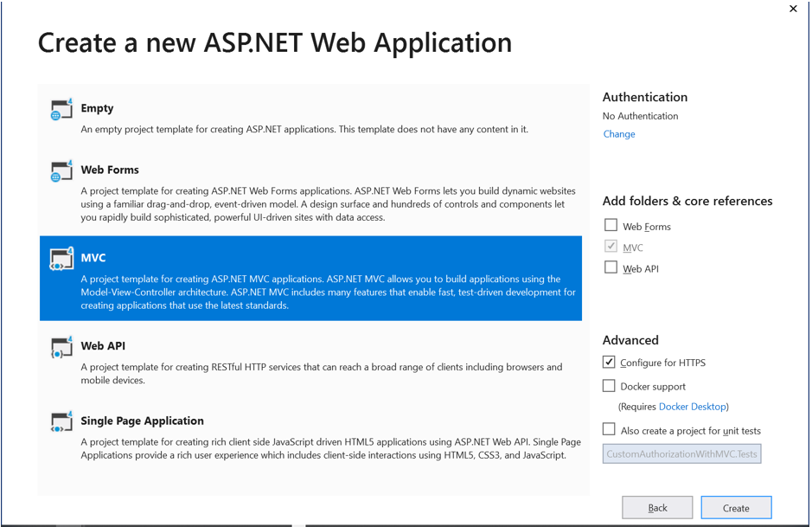Click the Change authentication link
This screenshot has height=527, width=812.
click(619, 134)
